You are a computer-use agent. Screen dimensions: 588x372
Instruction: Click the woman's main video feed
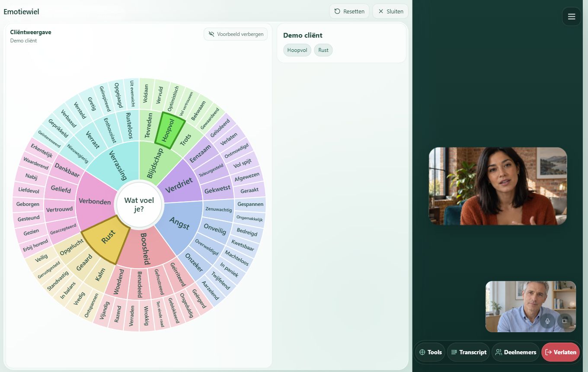point(498,186)
